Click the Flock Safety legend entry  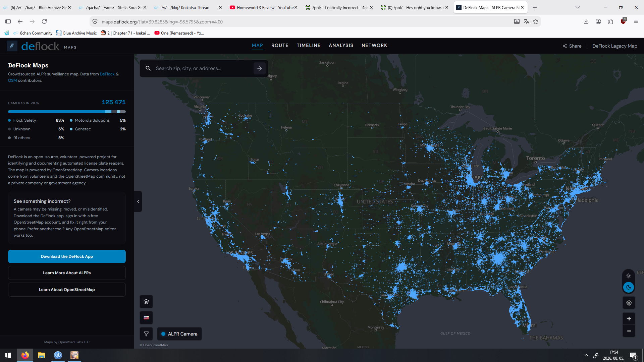pyautogui.click(x=36, y=120)
